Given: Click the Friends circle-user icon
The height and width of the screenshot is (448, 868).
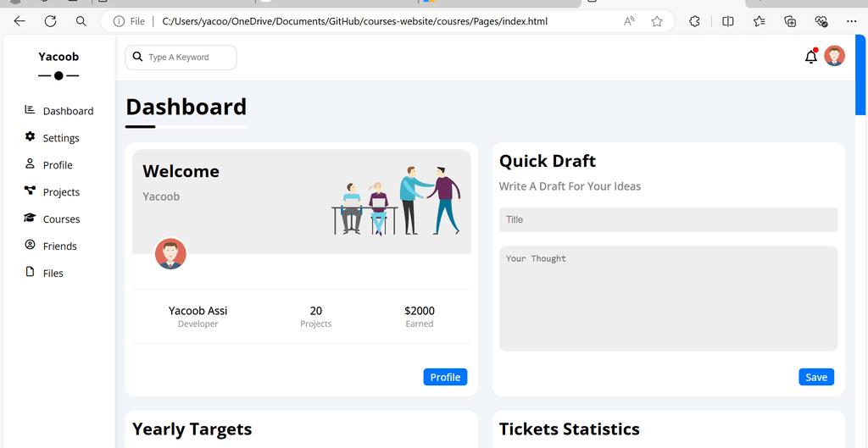Looking at the screenshot, I should click(30, 245).
